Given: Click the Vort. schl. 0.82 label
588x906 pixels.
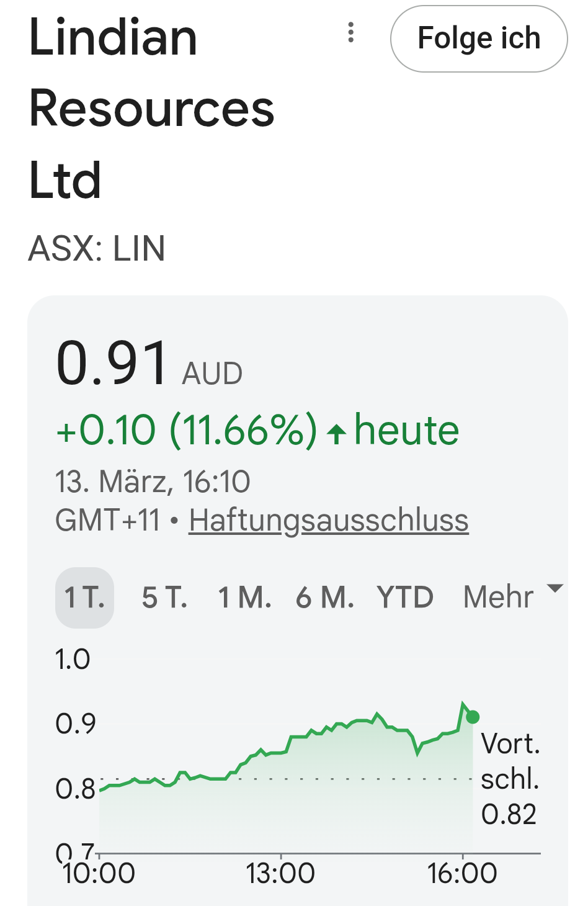Looking at the screenshot, I should 510,779.
